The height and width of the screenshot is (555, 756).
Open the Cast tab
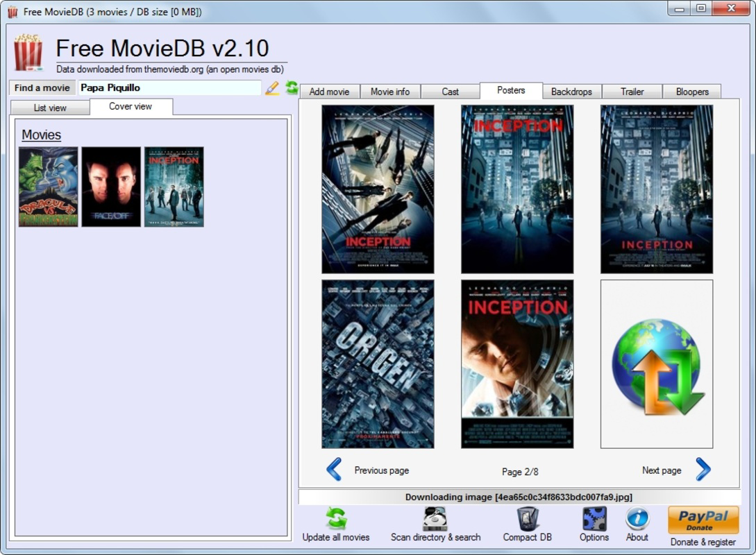click(x=451, y=92)
